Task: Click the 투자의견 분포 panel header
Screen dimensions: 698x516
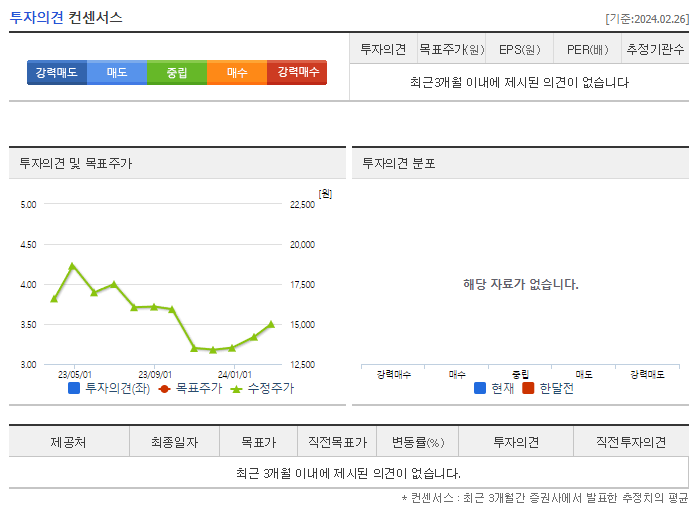Action: click(x=520, y=163)
